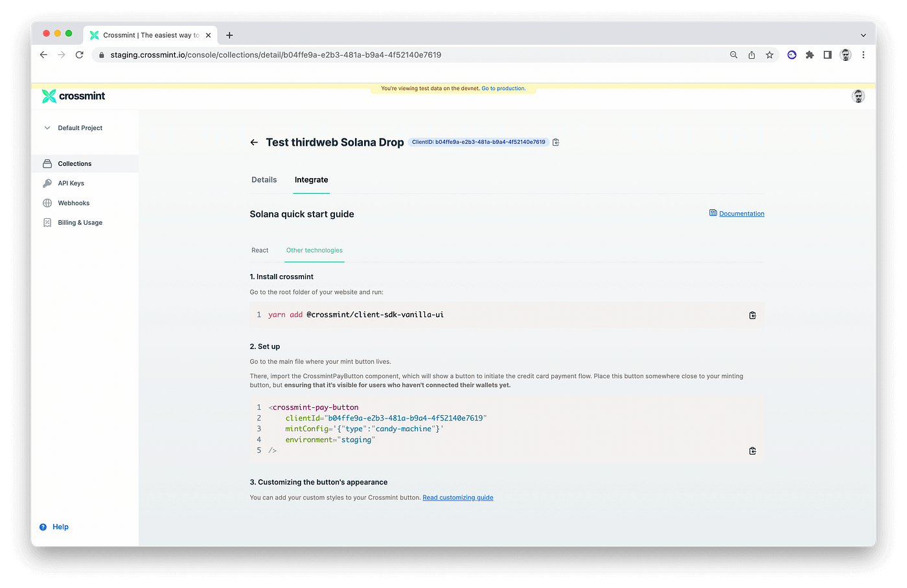Click the Billing & Usage receipt icon
The image size is (907, 588).
click(x=47, y=223)
